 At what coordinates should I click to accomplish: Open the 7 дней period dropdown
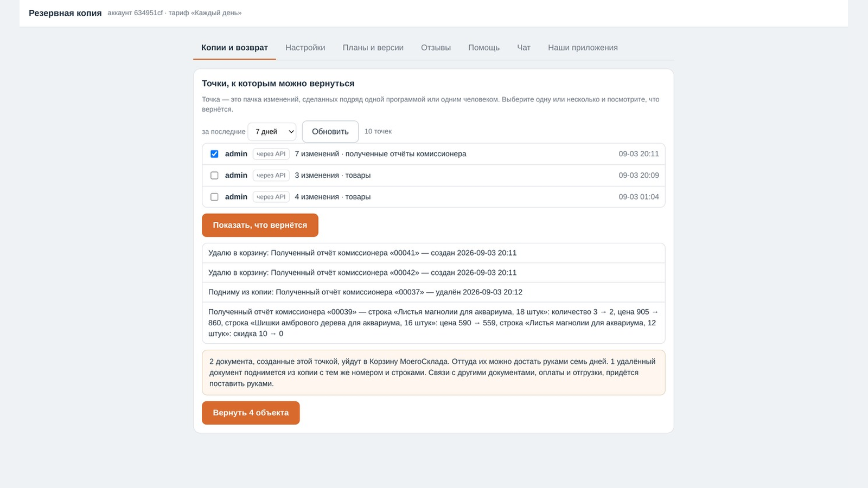[272, 132]
